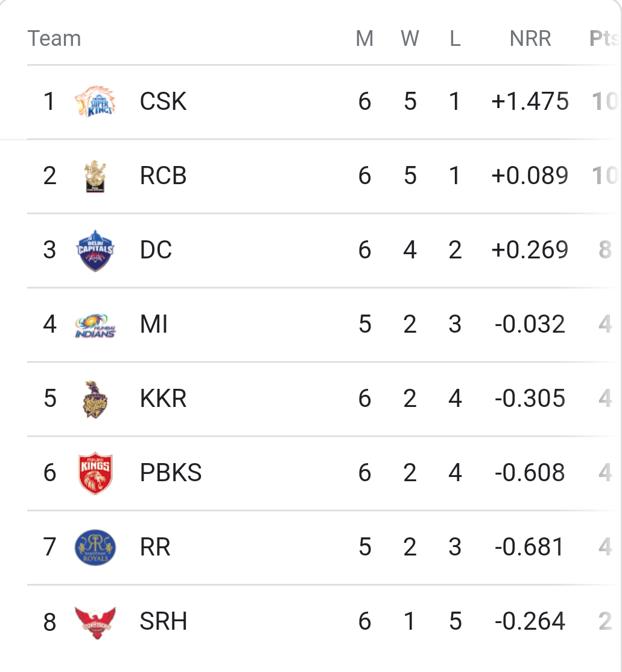Click the Chennai Super Kings logo

(95, 101)
